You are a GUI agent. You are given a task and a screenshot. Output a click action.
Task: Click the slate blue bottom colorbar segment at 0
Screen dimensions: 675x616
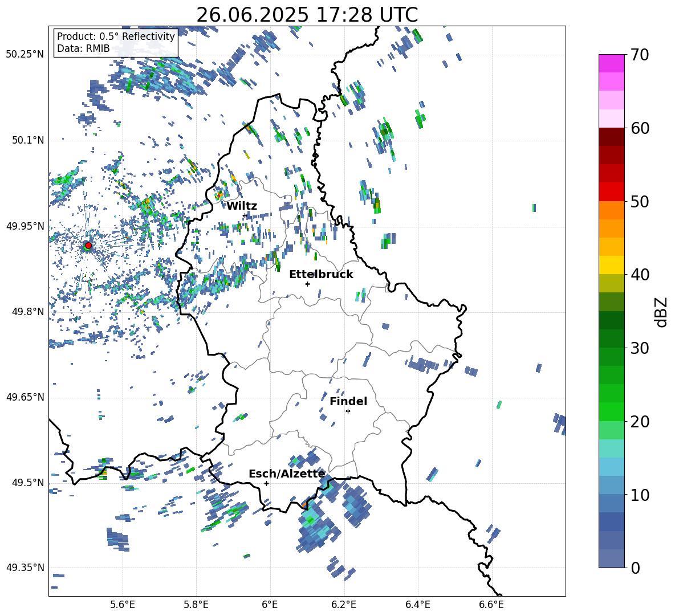[x=611, y=558]
